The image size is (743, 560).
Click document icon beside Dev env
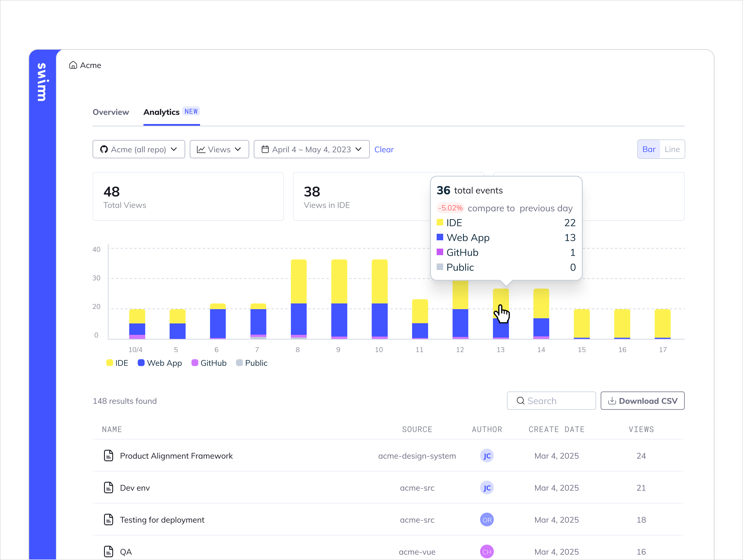109,487
